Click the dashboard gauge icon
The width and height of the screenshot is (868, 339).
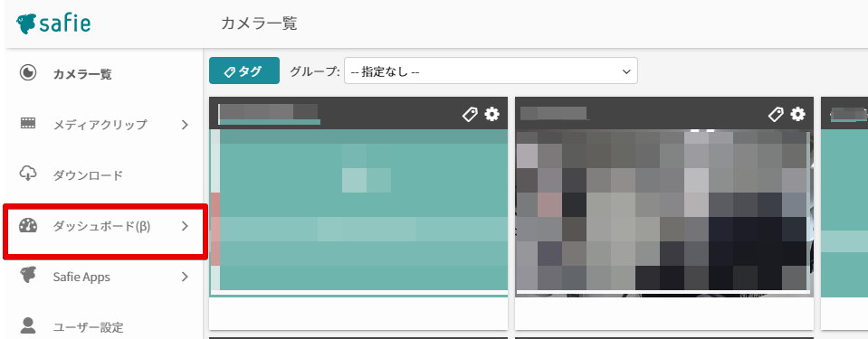click(28, 226)
